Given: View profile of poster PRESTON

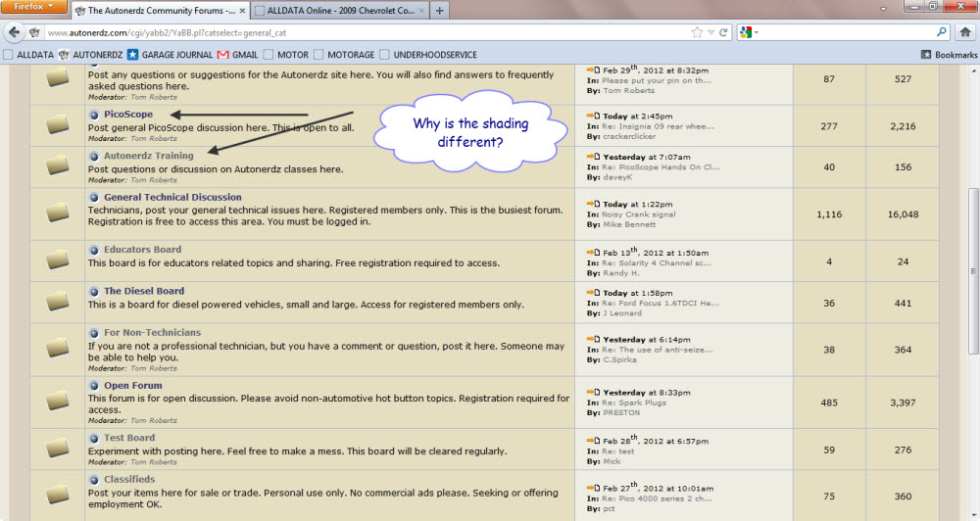Looking at the screenshot, I should pos(622,413).
